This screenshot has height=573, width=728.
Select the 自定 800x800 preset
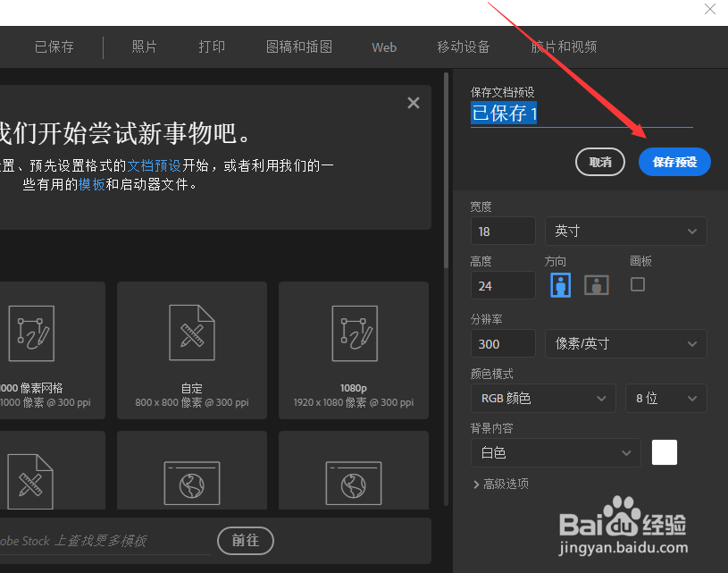point(191,333)
